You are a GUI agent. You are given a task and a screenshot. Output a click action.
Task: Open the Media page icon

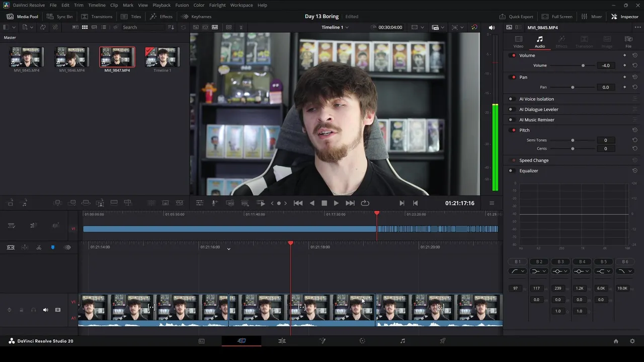(x=201, y=341)
